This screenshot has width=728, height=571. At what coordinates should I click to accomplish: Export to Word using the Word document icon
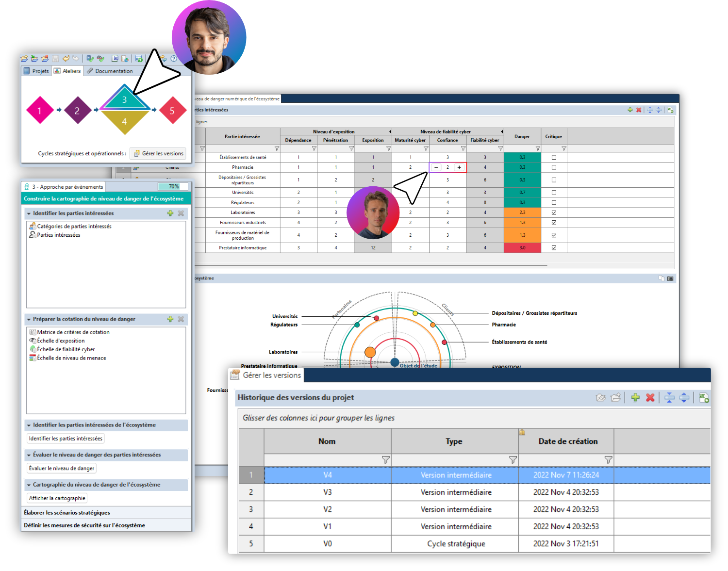click(115, 58)
